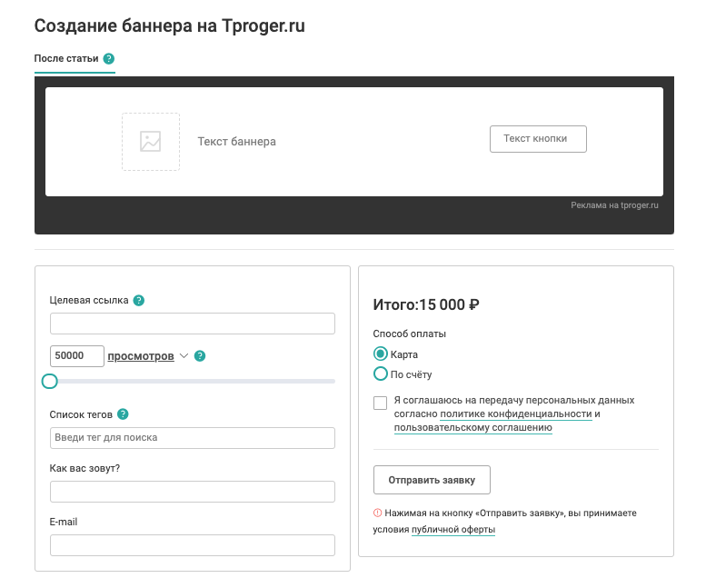Click Итого:15 000 ₽ total text
Screen dimensions: 716x588
[x=426, y=304]
